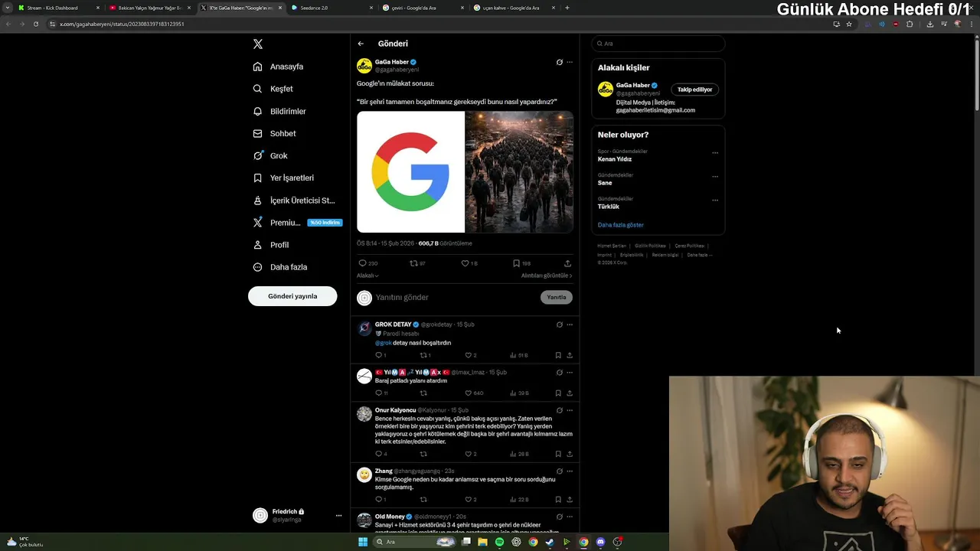Screen dimensions: 980x551
Task: Go to Anasayfa in the sidebar
Action: [x=279, y=67]
